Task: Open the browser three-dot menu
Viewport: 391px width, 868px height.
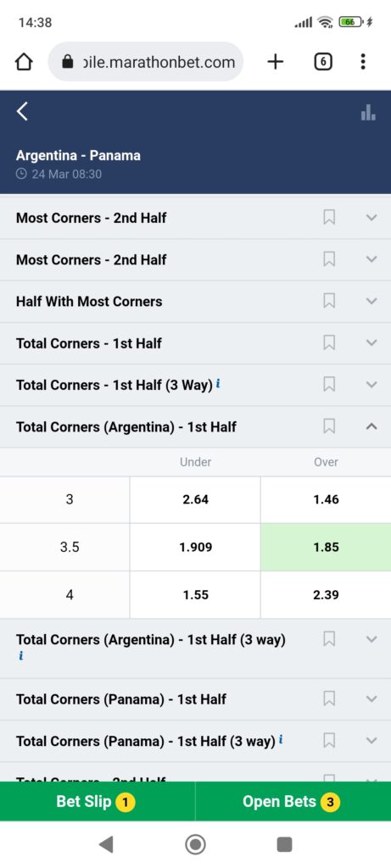Action: point(363,61)
